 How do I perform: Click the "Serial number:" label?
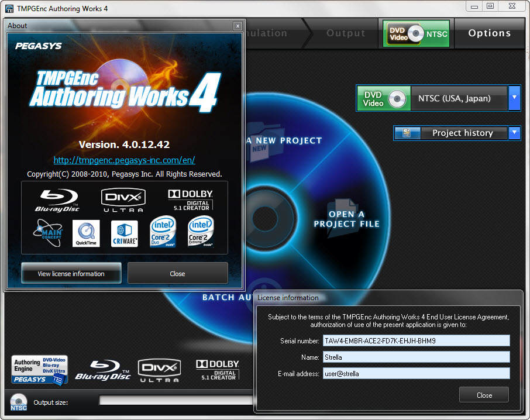coord(300,341)
